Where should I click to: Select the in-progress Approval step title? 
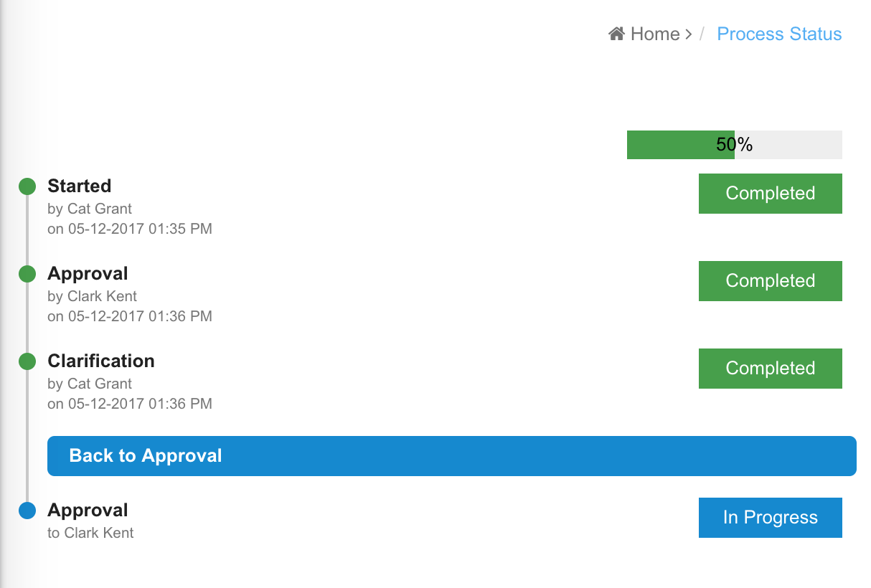[x=88, y=511]
